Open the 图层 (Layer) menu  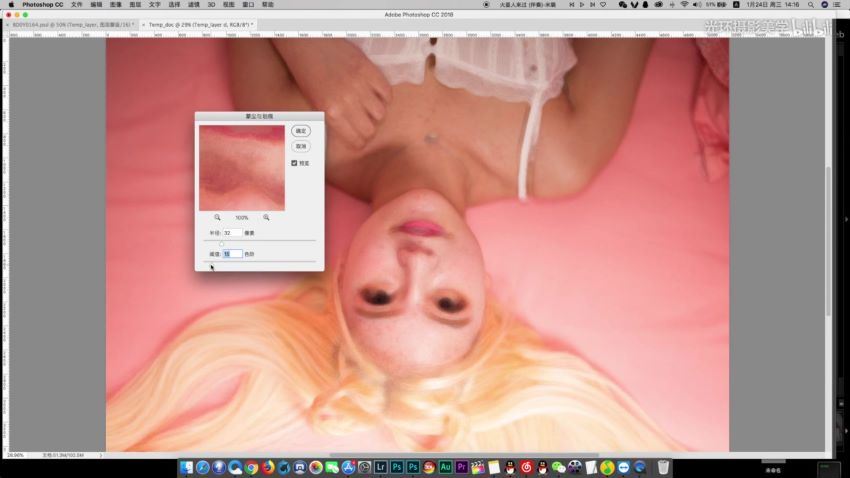pyautogui.click(x=135, y=5)
